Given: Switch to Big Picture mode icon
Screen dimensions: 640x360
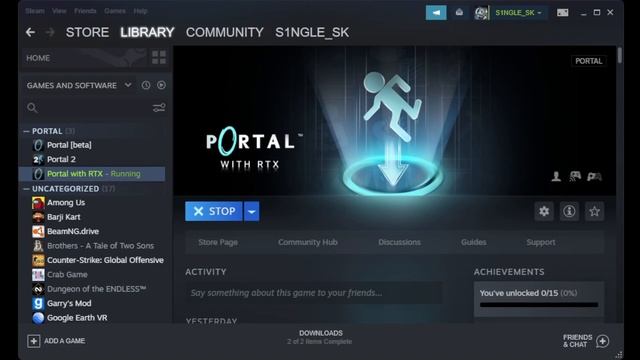Looking at the screenshot, I should point(562,13).
